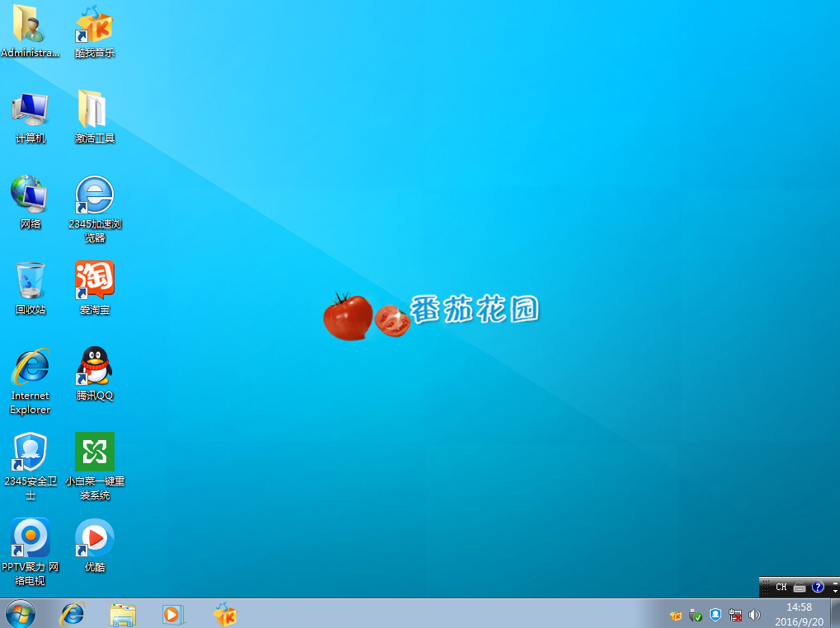Select the PPTV聚力 网络电视 shortcut
The height and width of the screenshot is (628, 840).
coord(30,552)
